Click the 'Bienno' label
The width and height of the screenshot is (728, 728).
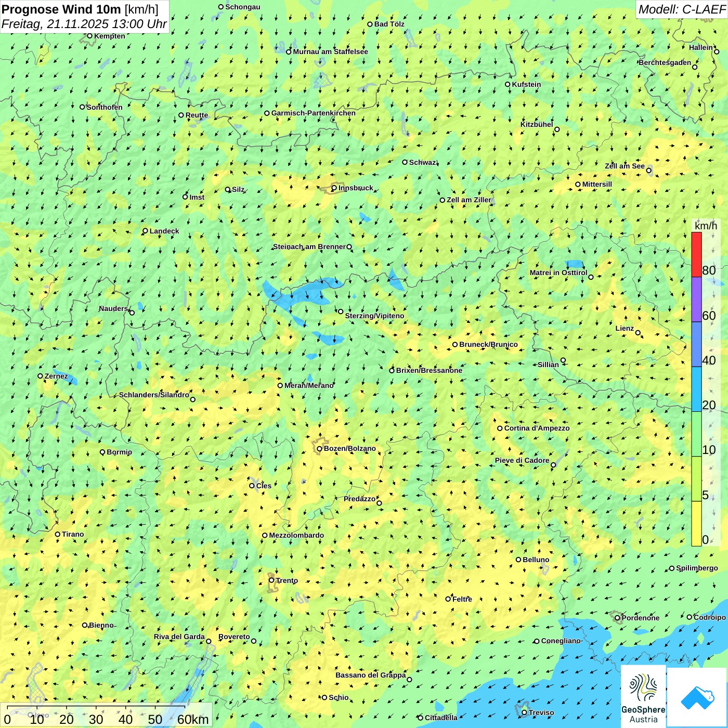[101, 625]
